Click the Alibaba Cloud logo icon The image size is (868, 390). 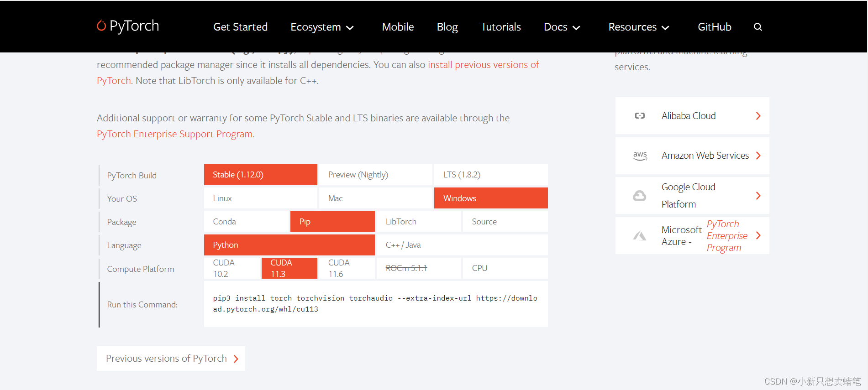pos(640,116)
